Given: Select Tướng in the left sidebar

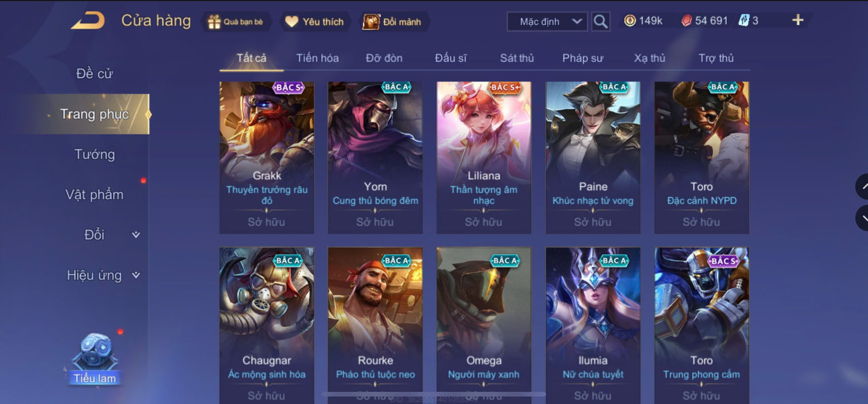Looking at the screenshot, I should tap(95, 154).
